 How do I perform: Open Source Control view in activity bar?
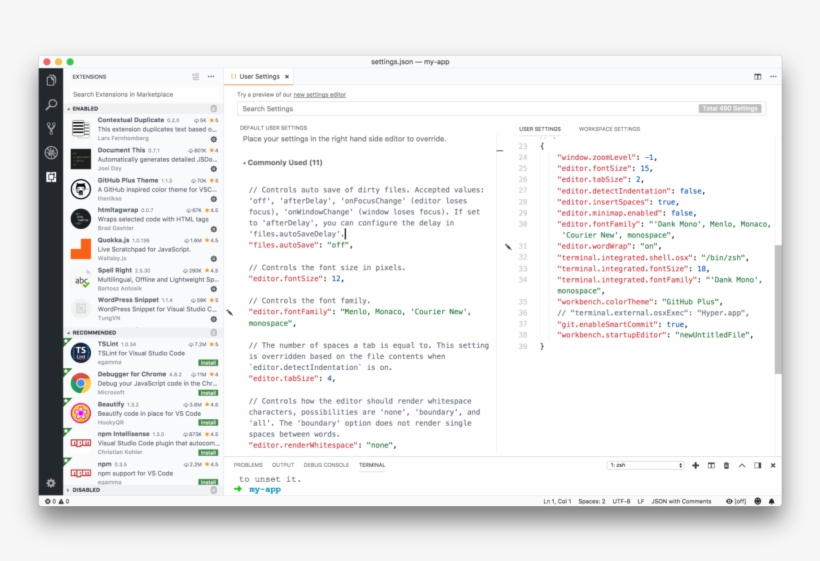51,129
